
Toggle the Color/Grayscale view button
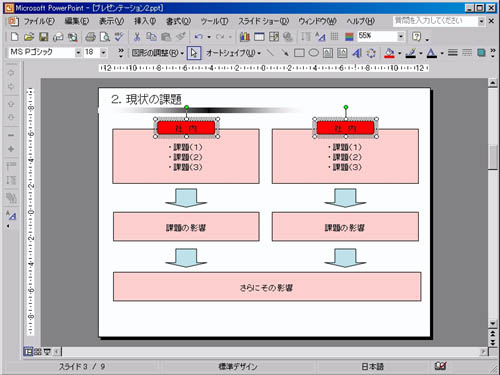point(349,37)
